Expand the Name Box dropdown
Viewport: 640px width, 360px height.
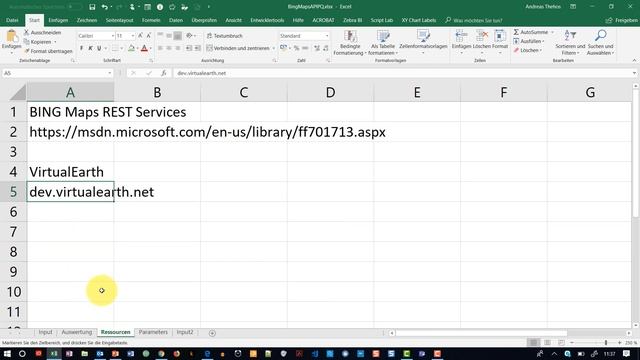tap(109, 73)
